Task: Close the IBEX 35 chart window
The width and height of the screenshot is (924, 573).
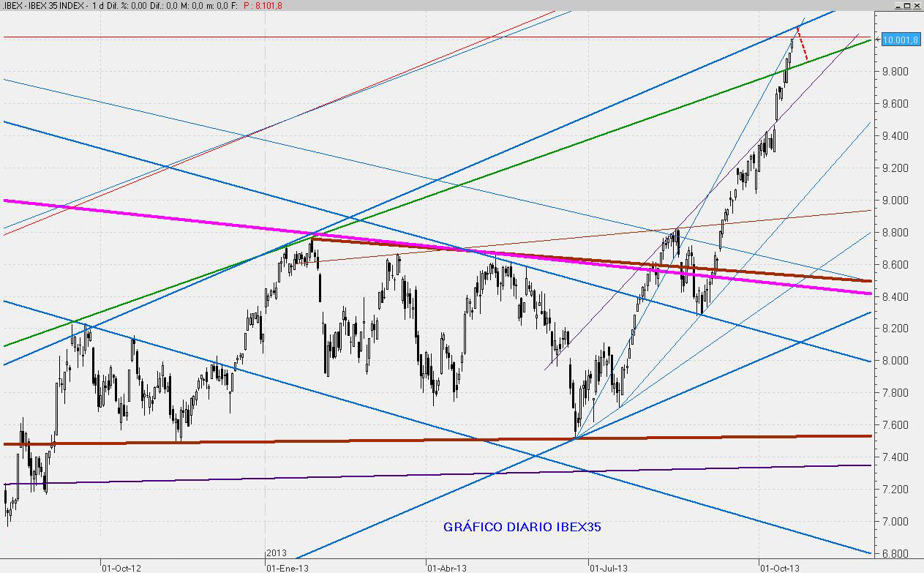Action: coord(917,5)
